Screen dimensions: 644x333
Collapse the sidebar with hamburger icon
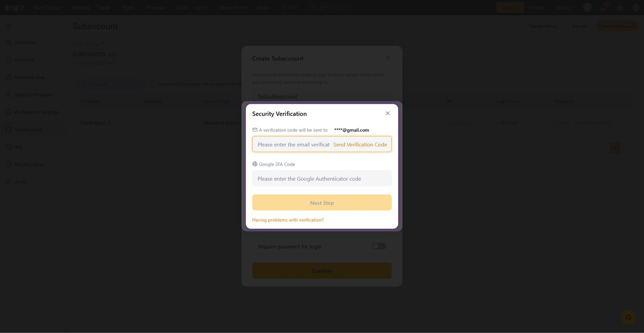click(9, 26)
